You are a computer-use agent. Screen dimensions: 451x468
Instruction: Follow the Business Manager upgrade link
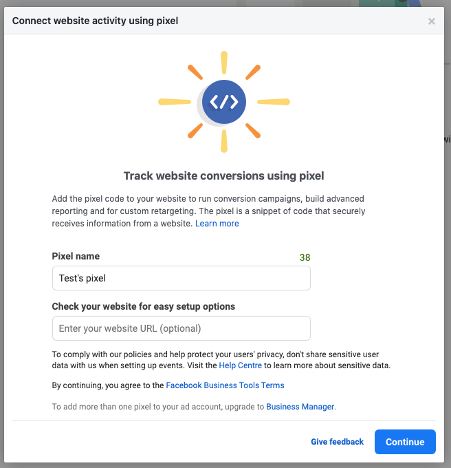point(300,407)
